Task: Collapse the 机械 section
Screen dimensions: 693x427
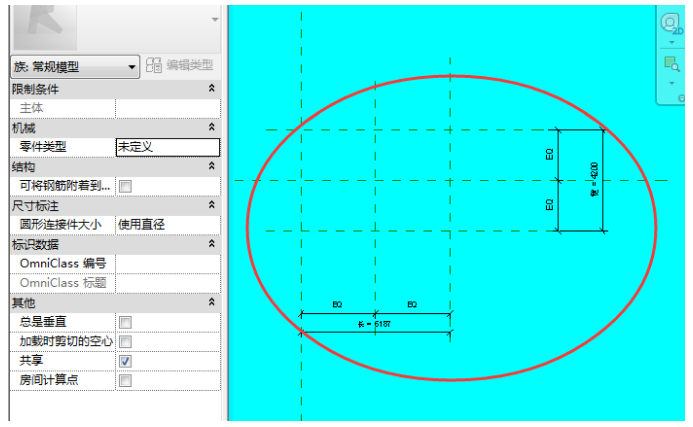Action: [x=211, y=127]
